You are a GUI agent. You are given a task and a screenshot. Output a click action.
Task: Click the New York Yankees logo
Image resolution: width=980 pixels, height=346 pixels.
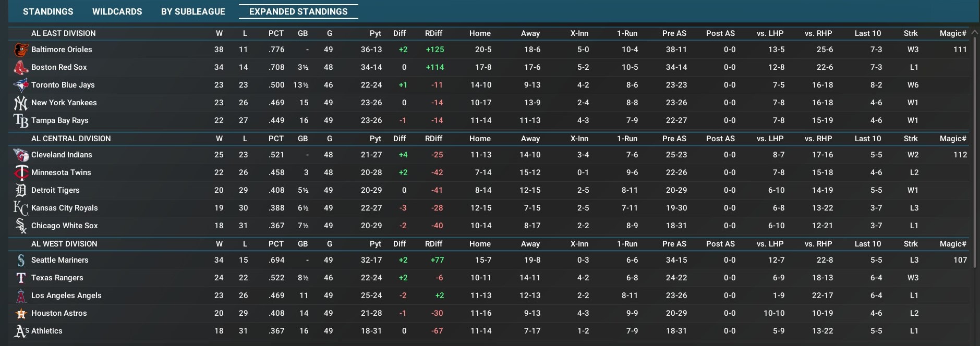[21, 103]
